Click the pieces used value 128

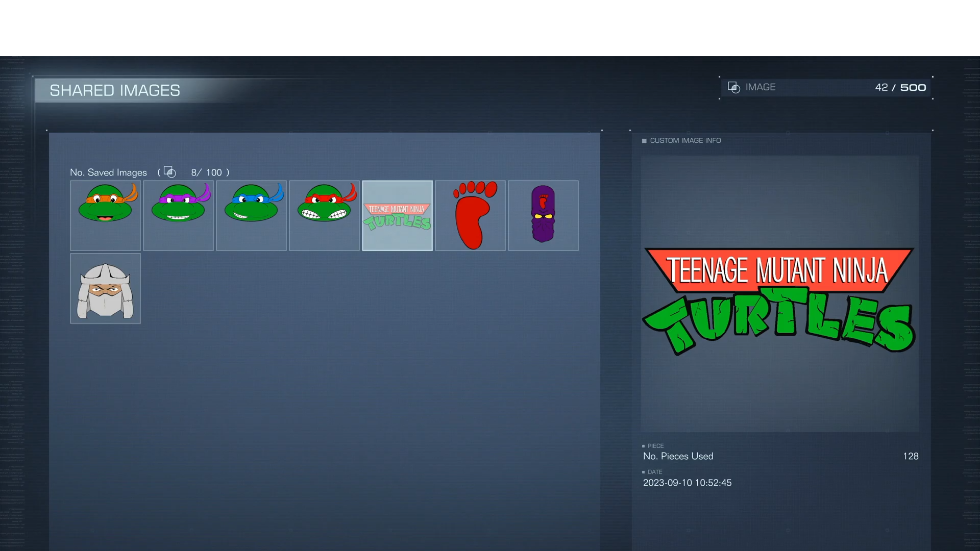[x=911, y=456]
